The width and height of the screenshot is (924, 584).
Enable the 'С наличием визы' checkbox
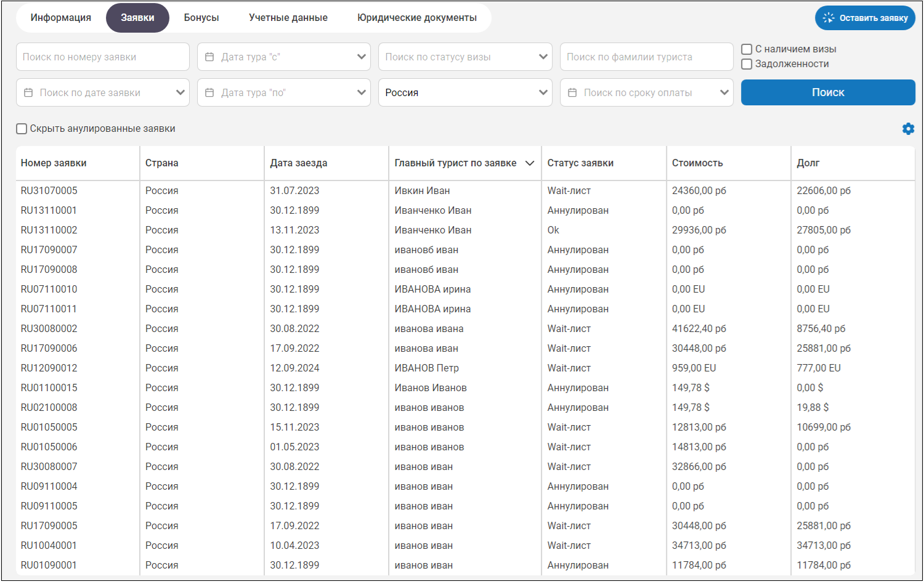(747, 49)
